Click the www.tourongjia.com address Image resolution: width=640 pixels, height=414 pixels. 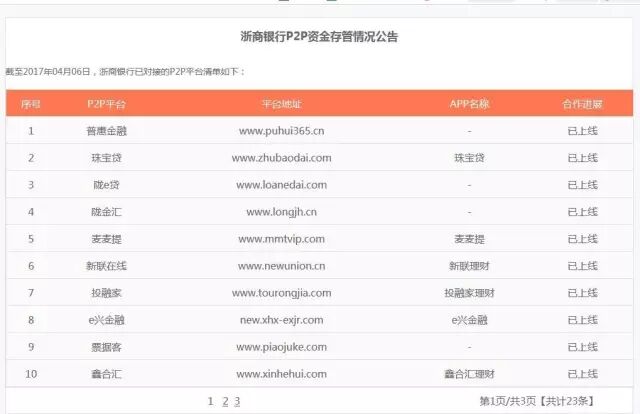[x=282, y=293]
